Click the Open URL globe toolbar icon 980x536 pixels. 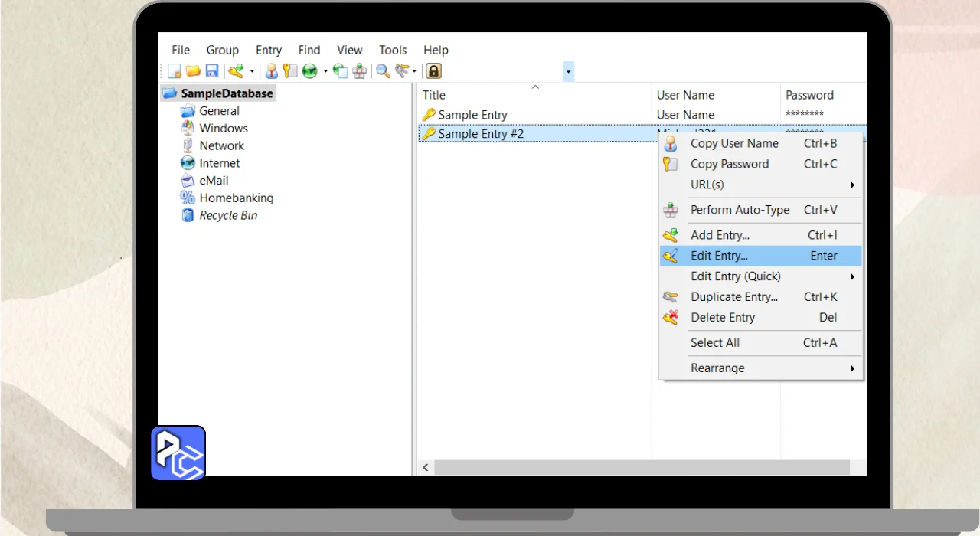click(x=309, y=71)
